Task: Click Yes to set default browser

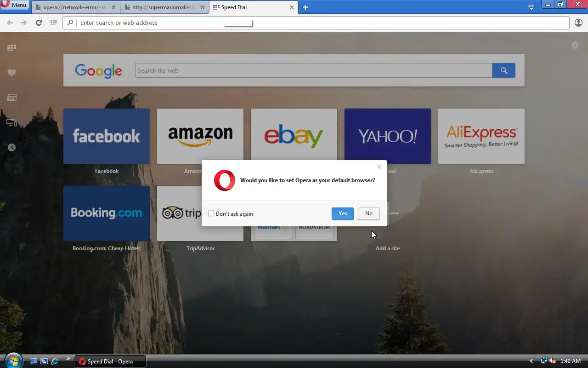Action: click(343, 213)
